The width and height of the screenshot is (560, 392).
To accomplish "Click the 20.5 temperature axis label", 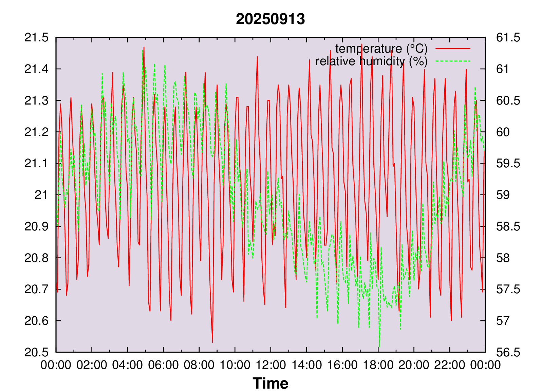I will coord(36,352).
